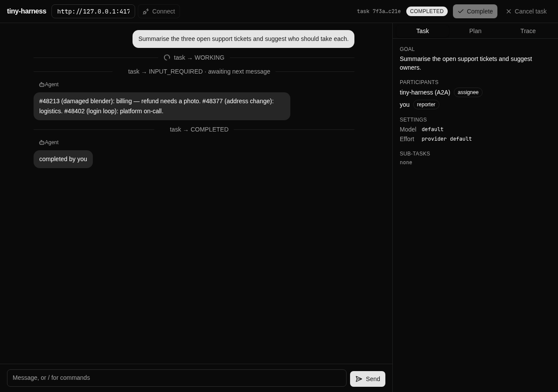Open the Trace tab

tap(528, 31)
